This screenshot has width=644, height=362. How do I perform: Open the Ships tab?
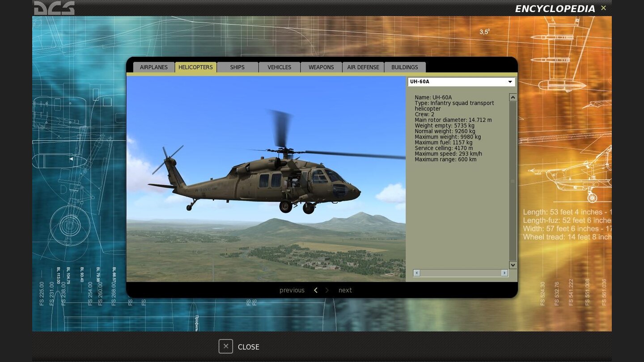pos(237,67)
